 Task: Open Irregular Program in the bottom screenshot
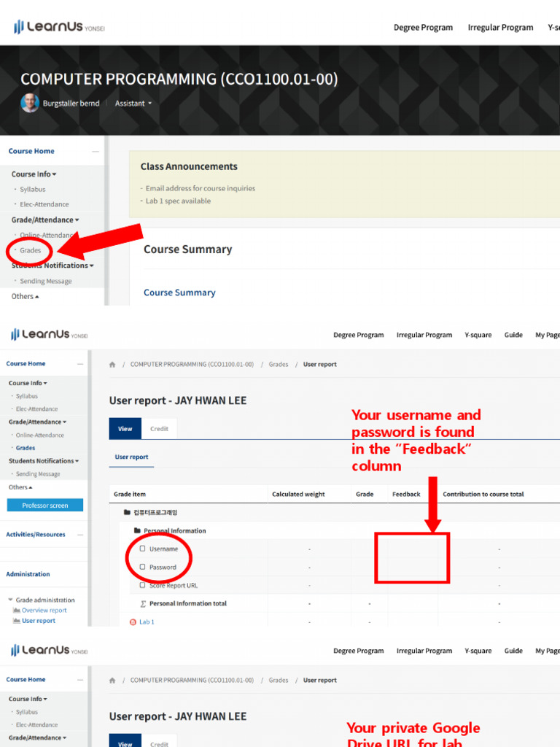(x=424, y=651)
